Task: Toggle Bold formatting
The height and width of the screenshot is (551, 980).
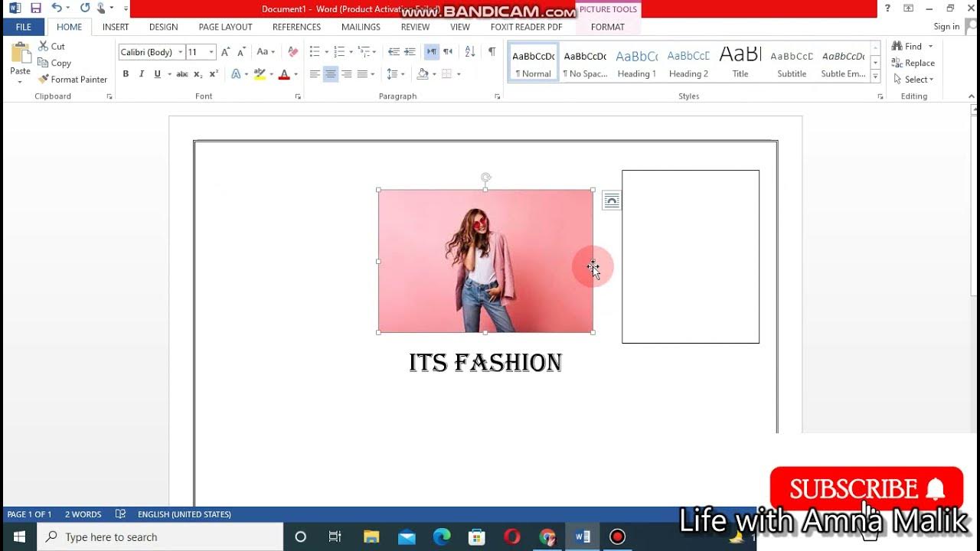Action: (126, 74)
